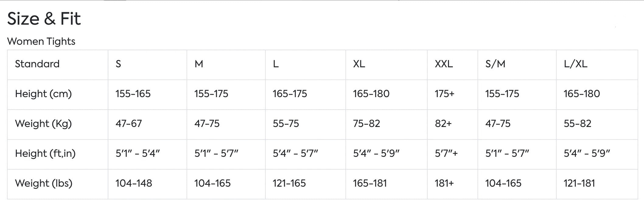Select the 104-148 lbs weight cell
Viewport: 644px width, 211px height.
tap(134, 183)
